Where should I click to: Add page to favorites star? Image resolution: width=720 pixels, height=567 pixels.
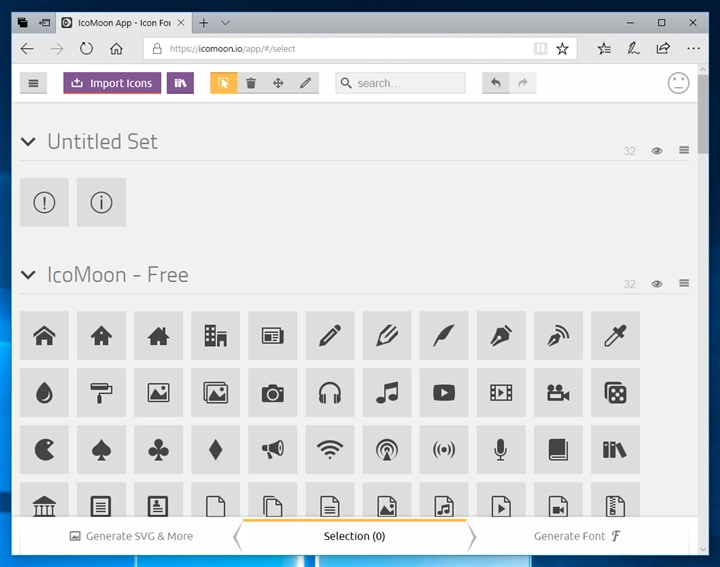562,49
